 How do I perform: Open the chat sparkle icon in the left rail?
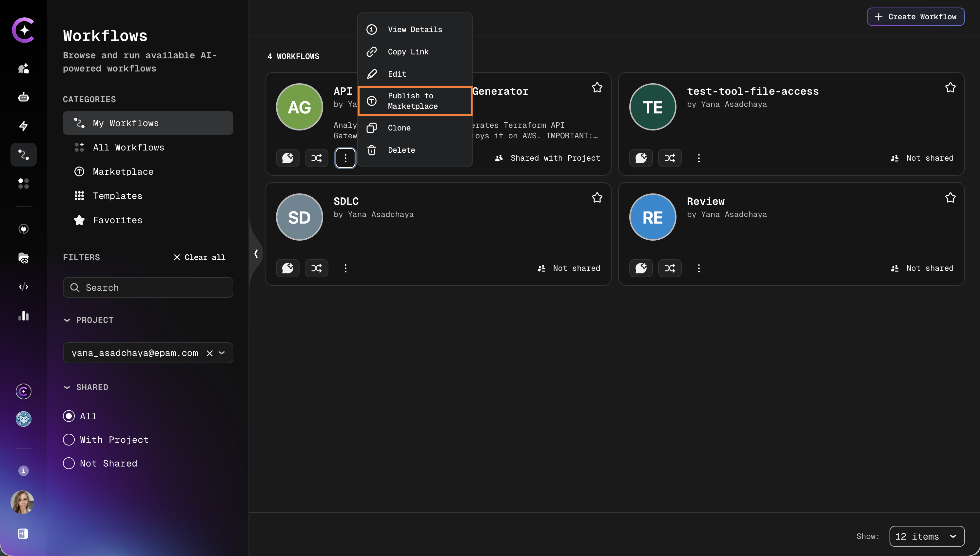click(23, 69)
